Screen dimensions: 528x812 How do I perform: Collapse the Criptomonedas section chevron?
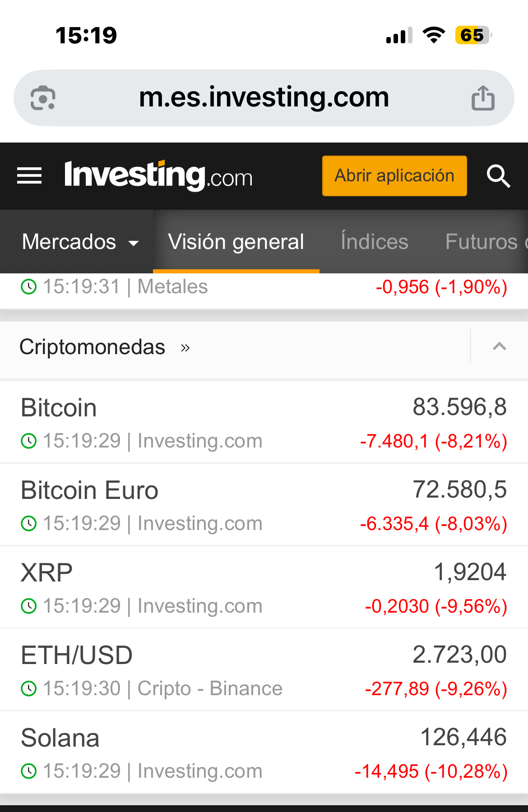[499, 346]
